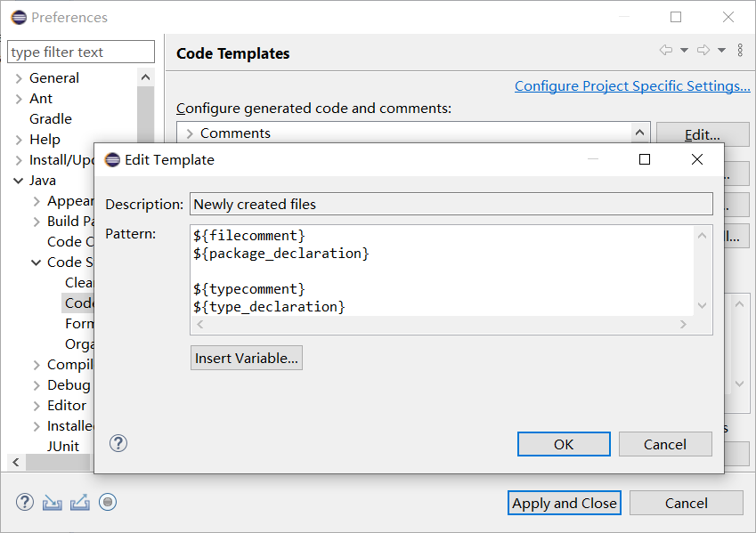Focus the type filter text field
The width and height of the screenshot is (756, 533).
(x=81, y=52)
